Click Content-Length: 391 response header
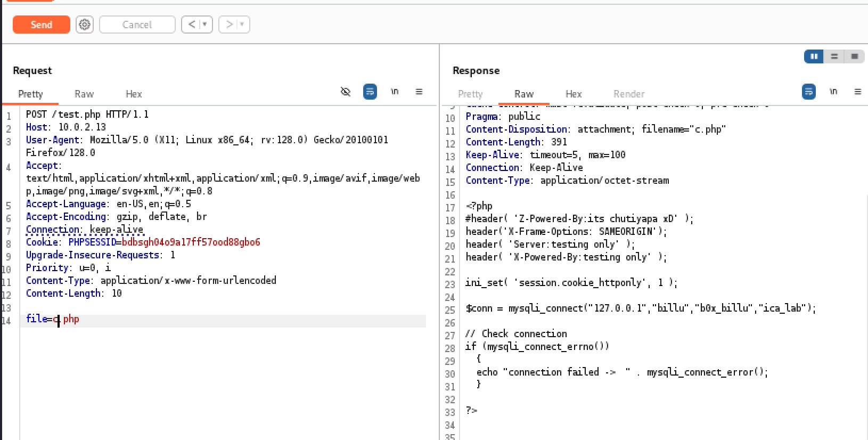The width and height of the screenshot is (868, 440). (517, 142)
